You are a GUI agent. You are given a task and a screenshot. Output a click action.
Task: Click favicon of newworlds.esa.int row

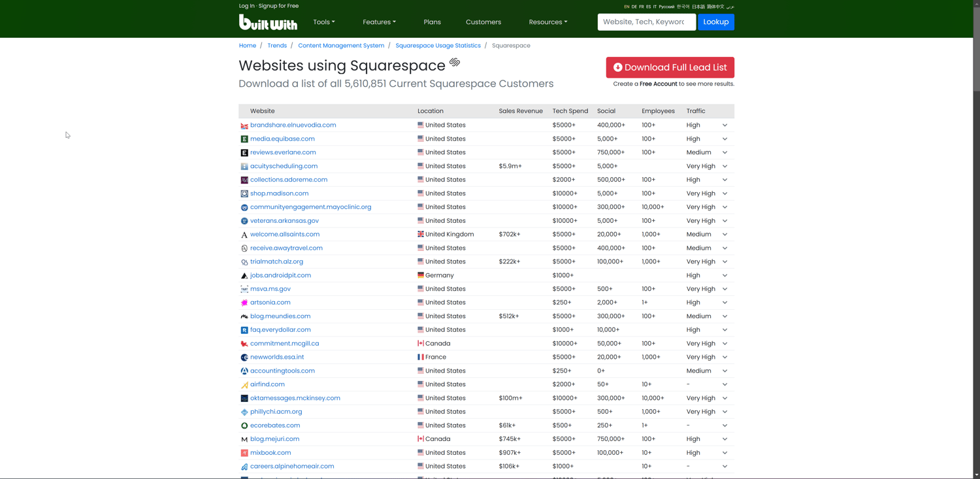point(244,357)
